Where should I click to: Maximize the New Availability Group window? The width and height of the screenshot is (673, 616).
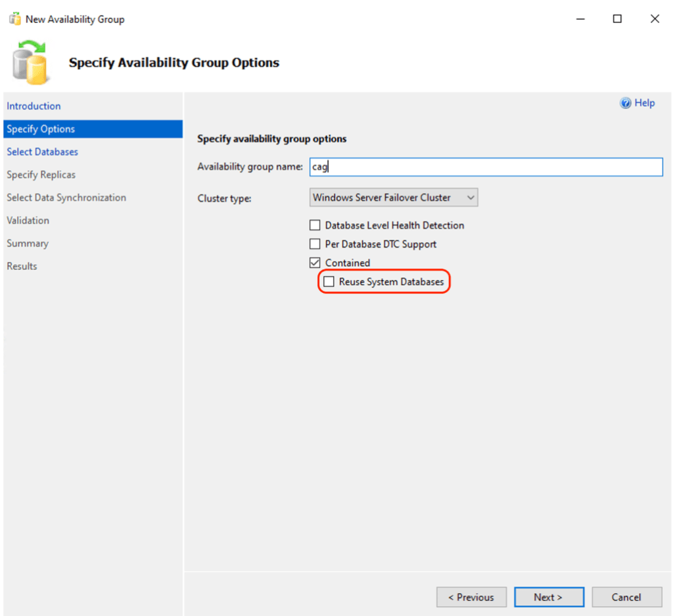(617, 19)
